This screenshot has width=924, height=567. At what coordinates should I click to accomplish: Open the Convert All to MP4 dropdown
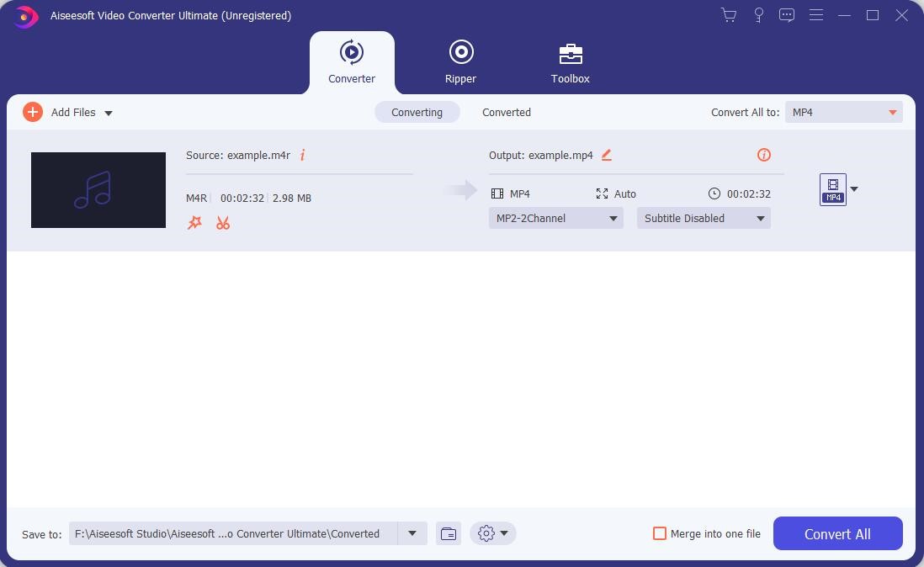(843, 112)
